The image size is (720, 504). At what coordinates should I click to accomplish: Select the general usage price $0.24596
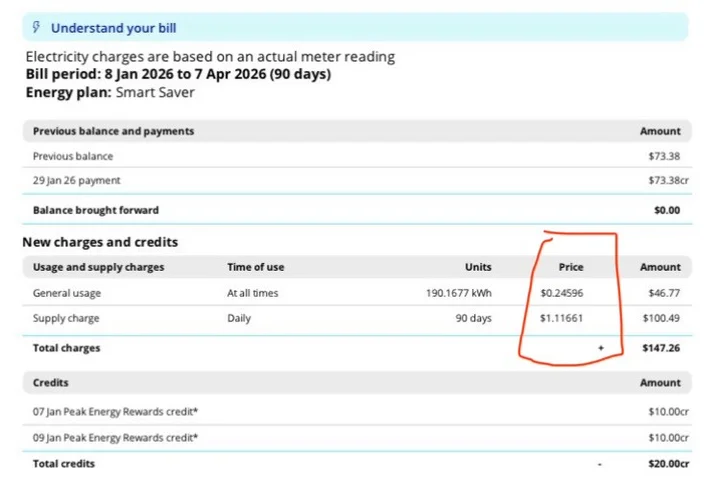pos(562,293)
